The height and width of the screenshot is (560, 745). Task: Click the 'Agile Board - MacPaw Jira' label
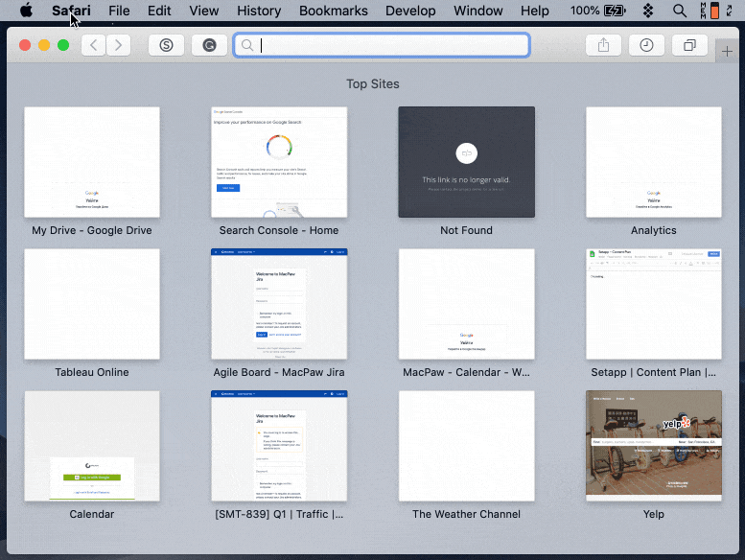pyautogui.click(x=279, y=372)
